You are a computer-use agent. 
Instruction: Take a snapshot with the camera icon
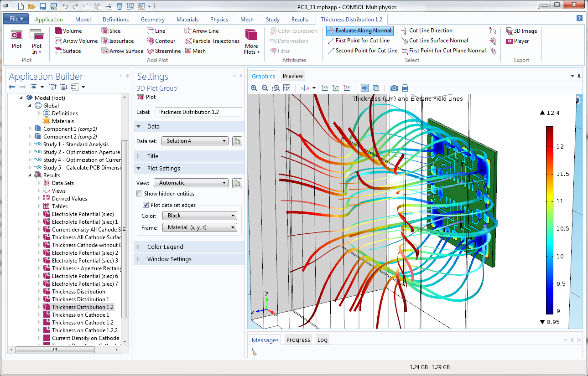(x=394, y=88)
